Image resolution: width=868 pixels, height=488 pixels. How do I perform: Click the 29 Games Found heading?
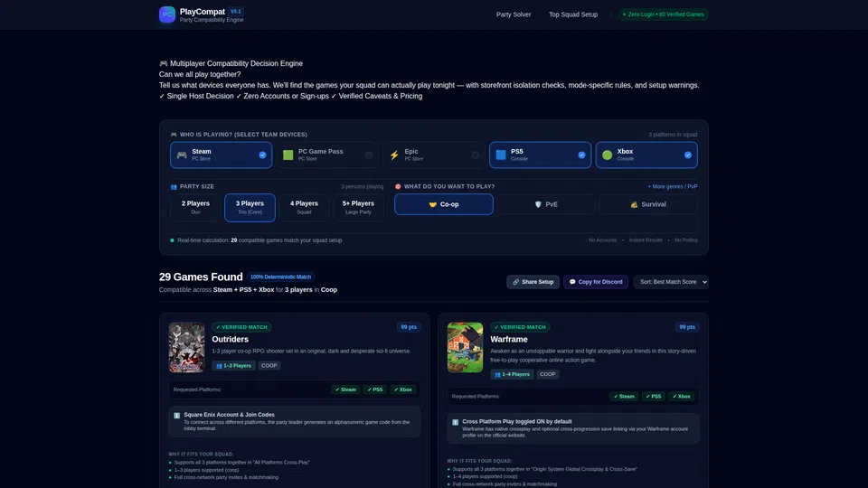[x=201, y=277]
